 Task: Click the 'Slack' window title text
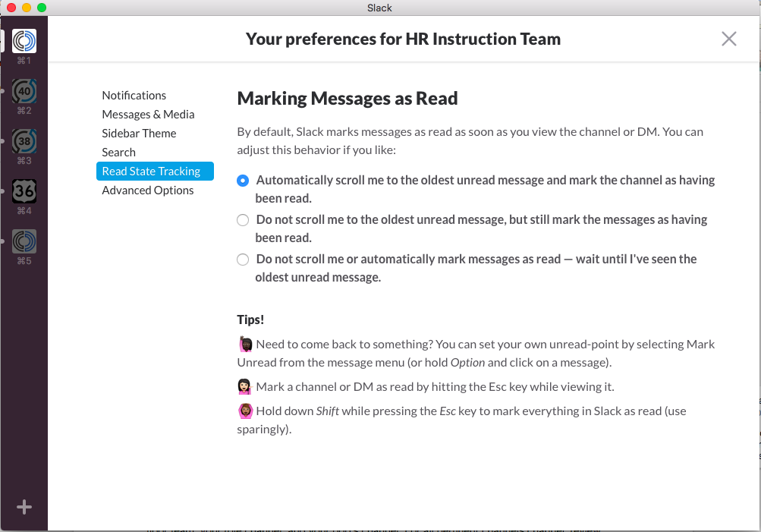[x=379, y=8]
